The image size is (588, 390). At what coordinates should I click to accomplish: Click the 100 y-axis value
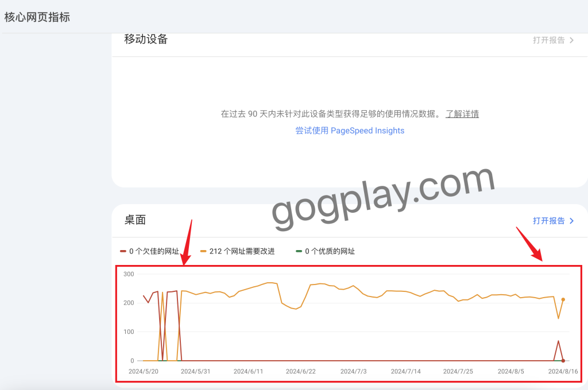coord(129,331)
